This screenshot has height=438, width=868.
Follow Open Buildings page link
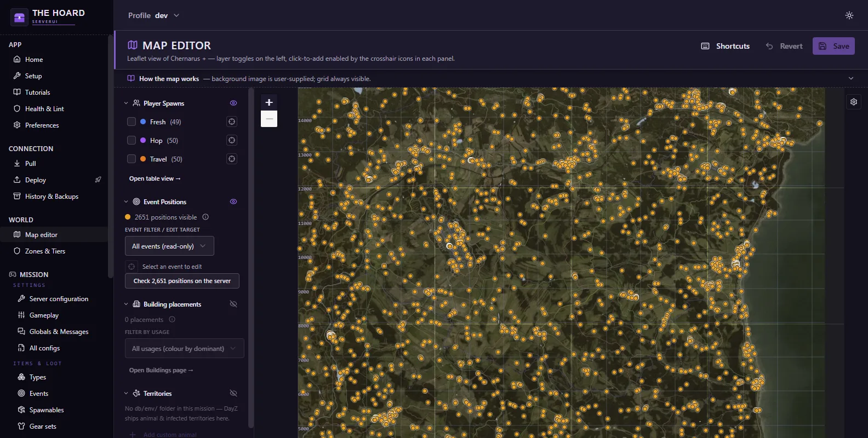[x=161, y=370]
